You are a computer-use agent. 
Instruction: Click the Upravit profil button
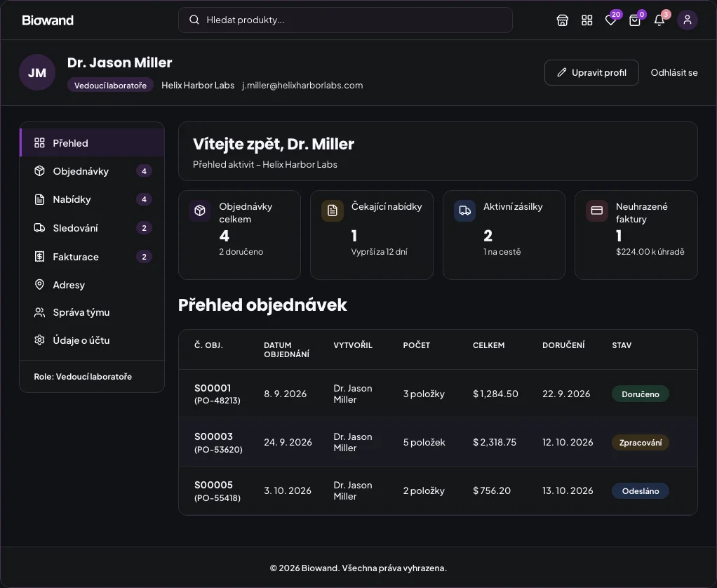(x=591, y=72)
